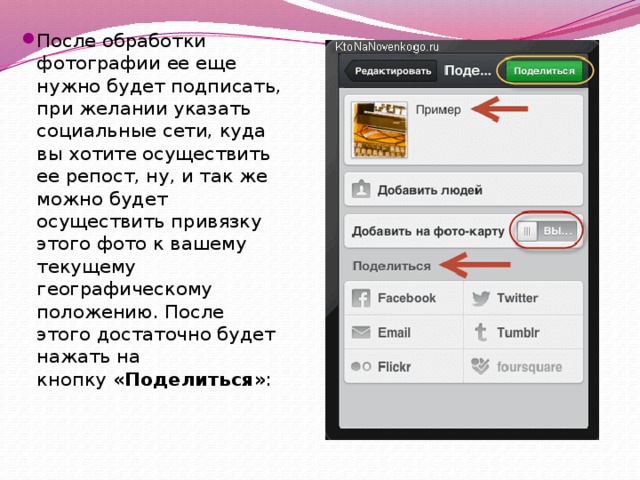Choose Tumblr sharing option
The height and width of the screenshot is (480, 640).
(523, 332)
